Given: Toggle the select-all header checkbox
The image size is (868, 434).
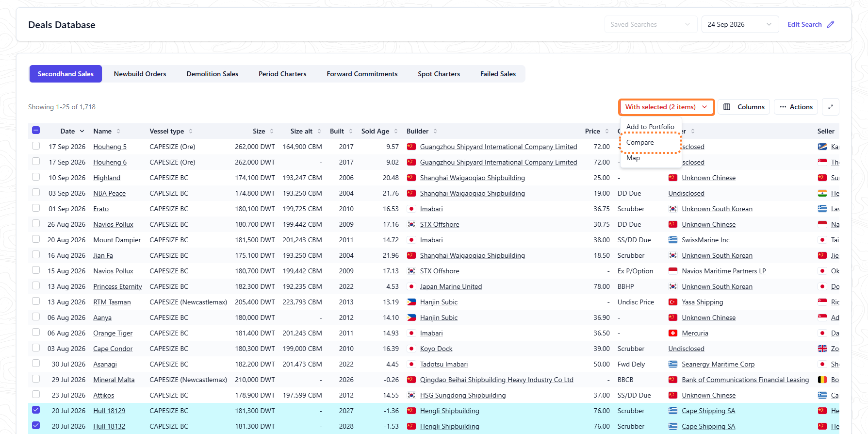Looking at the screenshot, I should pyautogui.click(x=36, y=130).
